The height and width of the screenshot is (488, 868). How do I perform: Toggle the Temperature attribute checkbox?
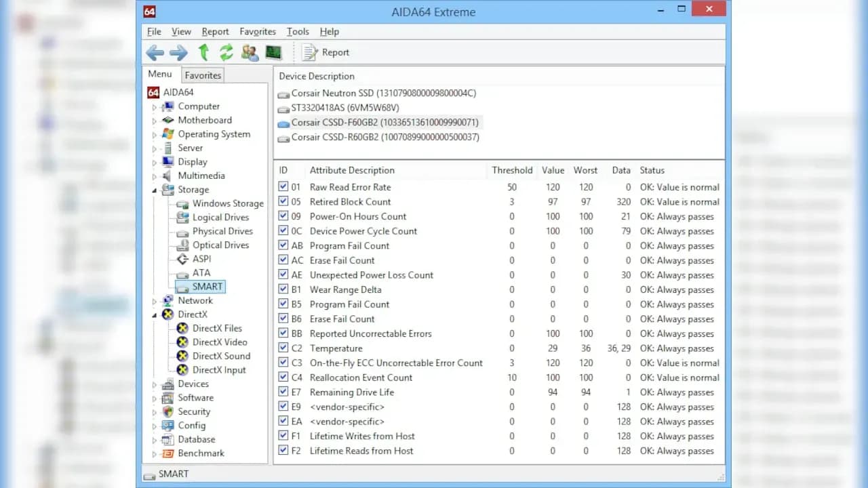pos(283,348)
